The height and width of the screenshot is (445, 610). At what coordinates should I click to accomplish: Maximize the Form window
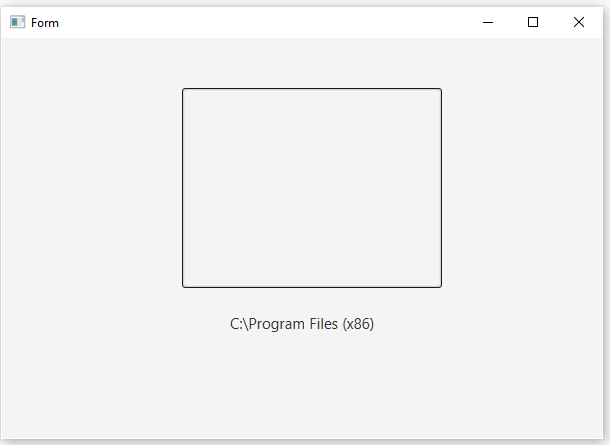pos(533,22)
